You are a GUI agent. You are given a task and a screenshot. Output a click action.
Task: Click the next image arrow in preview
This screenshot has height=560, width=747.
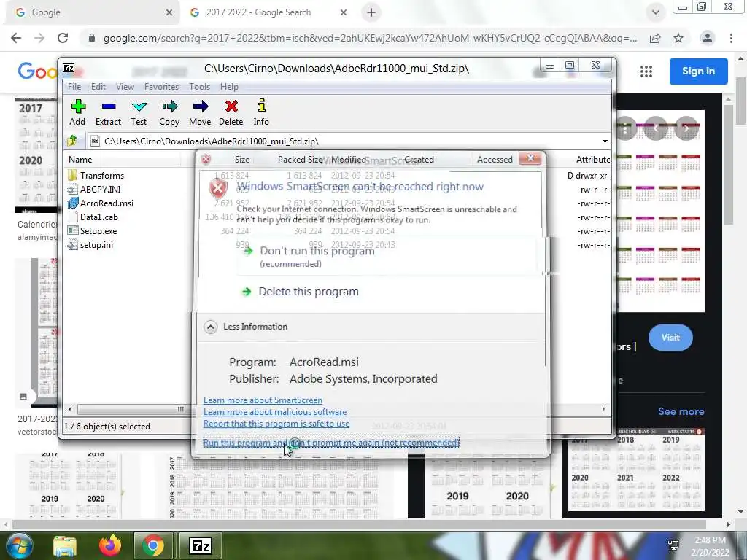[x=686, y=128]
